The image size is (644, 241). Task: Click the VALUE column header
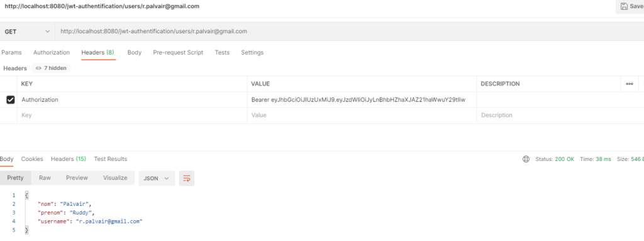[260, 84]
